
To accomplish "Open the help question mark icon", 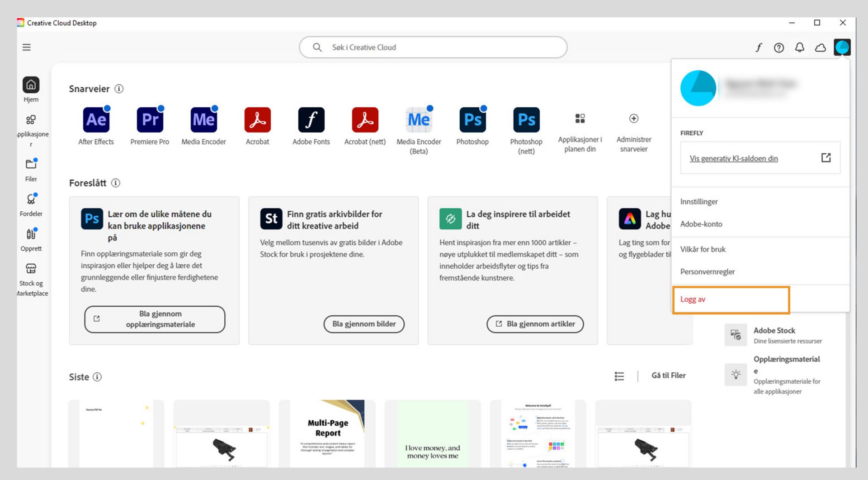I will click(779, 48).
